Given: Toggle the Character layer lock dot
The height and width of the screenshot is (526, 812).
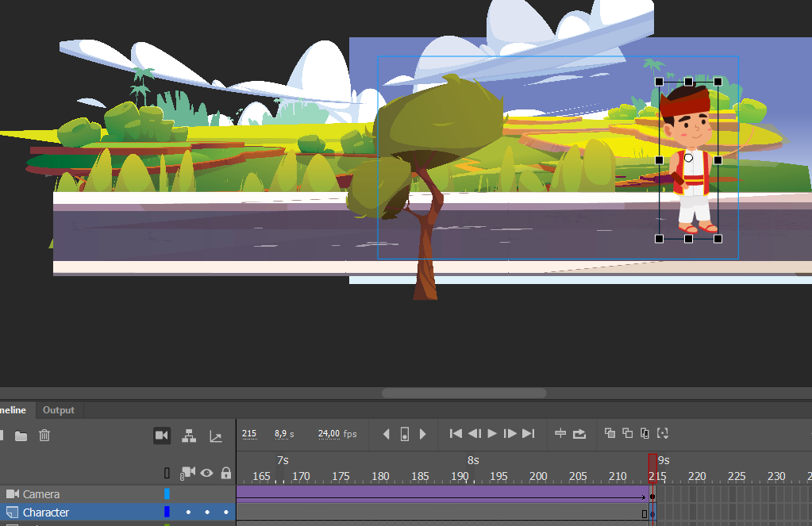Looking at the screenshot, I should [x=225, y=512].
